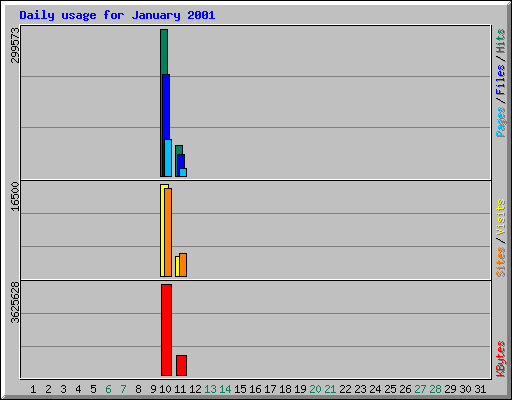This screenshot has width=512, height=400.
Task: Click day 5 on the x-axis
Action: click(93, 389)
